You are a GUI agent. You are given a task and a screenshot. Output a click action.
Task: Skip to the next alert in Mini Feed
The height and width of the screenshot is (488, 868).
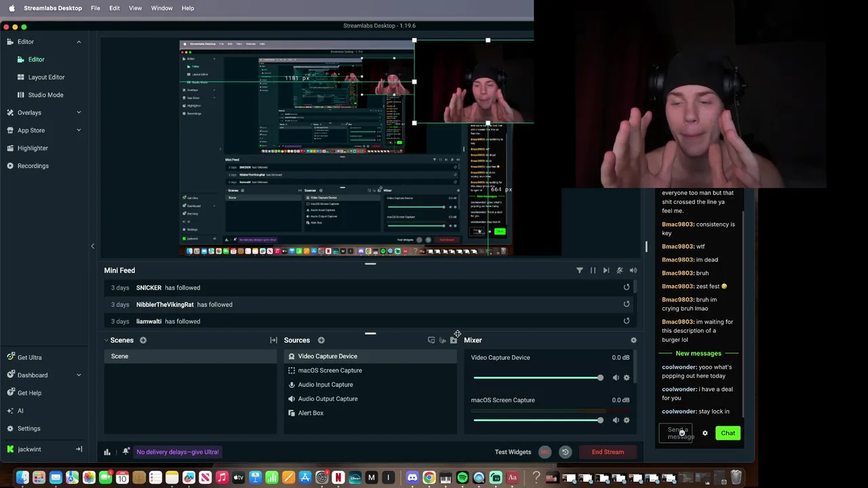click(606, 270)
